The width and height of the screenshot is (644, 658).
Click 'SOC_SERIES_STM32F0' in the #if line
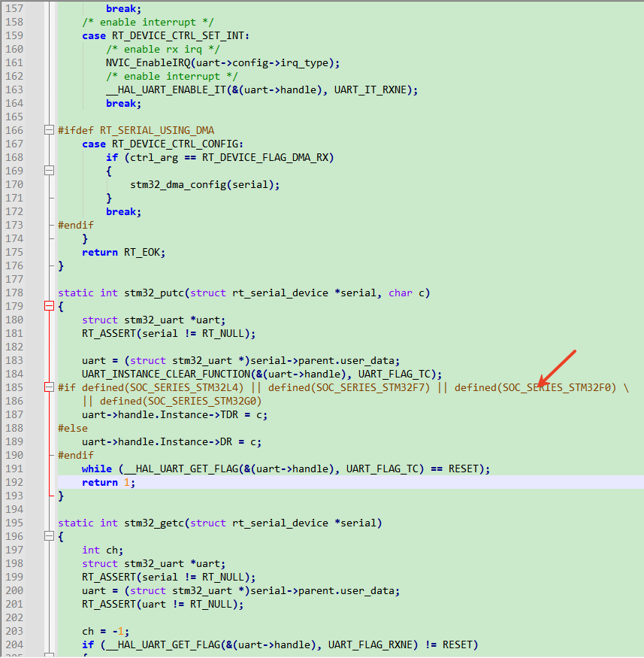pyautogui.click(x=557, y=387)
